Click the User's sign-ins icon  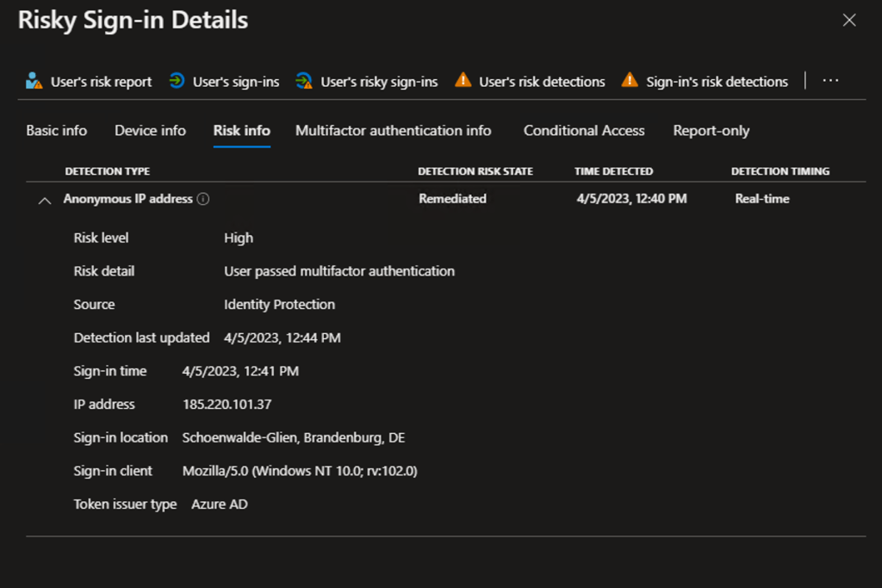pyautogui.click(x=177, y=81)
